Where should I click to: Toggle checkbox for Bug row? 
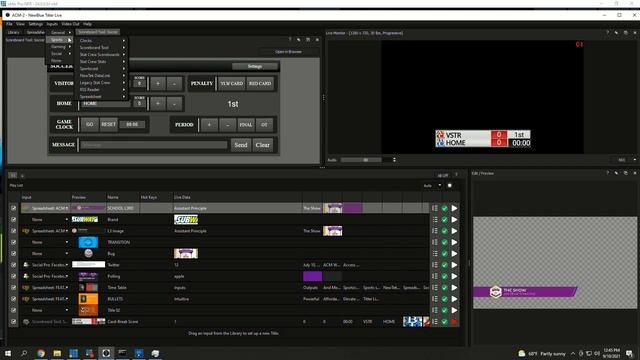(x=13, y=253)
